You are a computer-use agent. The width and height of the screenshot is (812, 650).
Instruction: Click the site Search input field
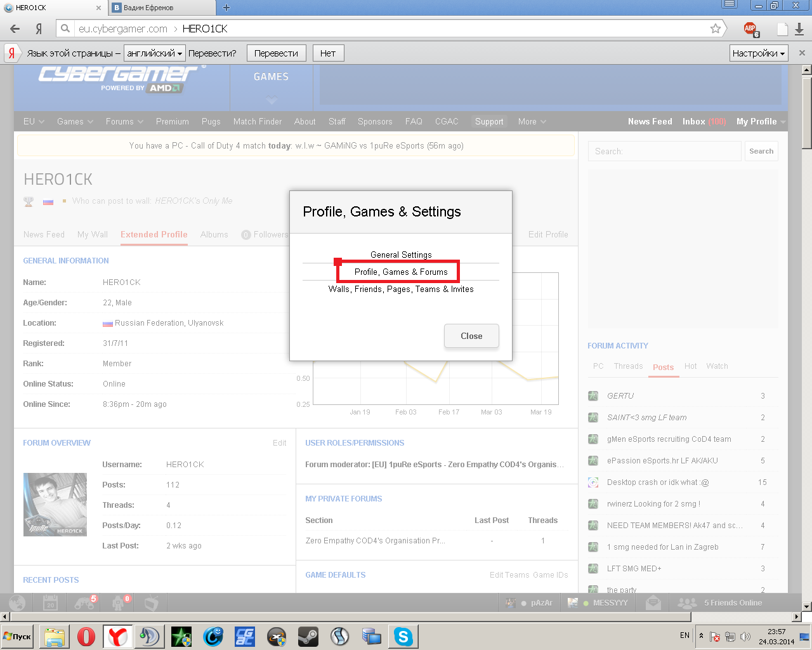pos(664,151)
